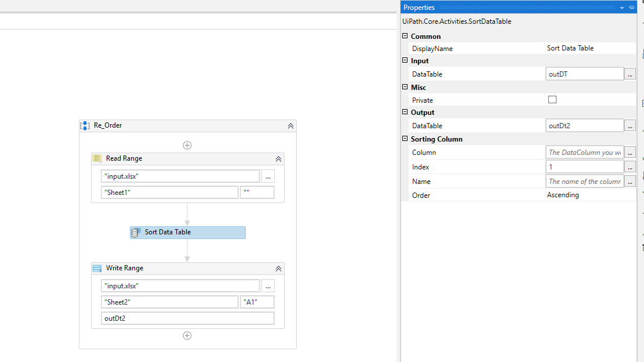Click the file browse ellipsis in Read Range
The height and width of the screenshot is (362, 644).
268,176
